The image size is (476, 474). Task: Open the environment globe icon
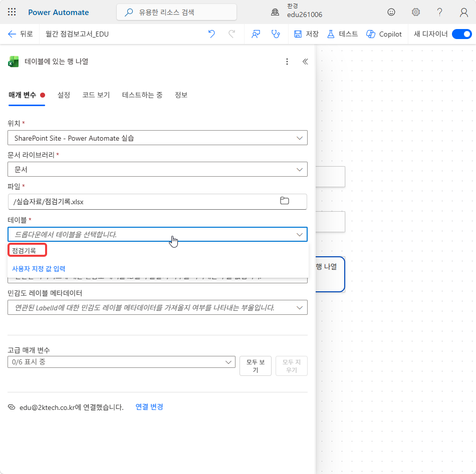pos(275,12)
